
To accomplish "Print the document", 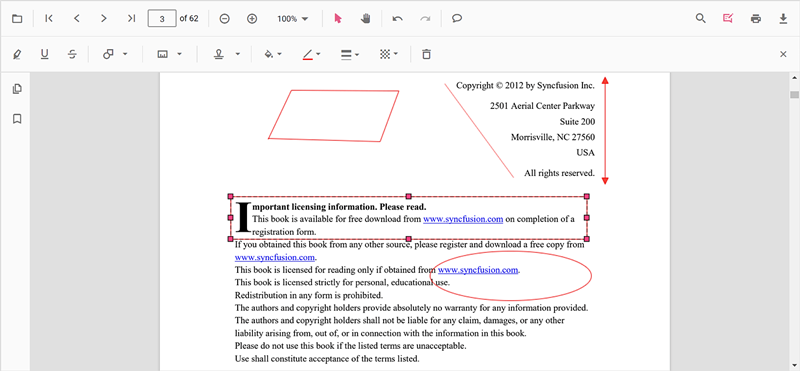I will (756, 19).
